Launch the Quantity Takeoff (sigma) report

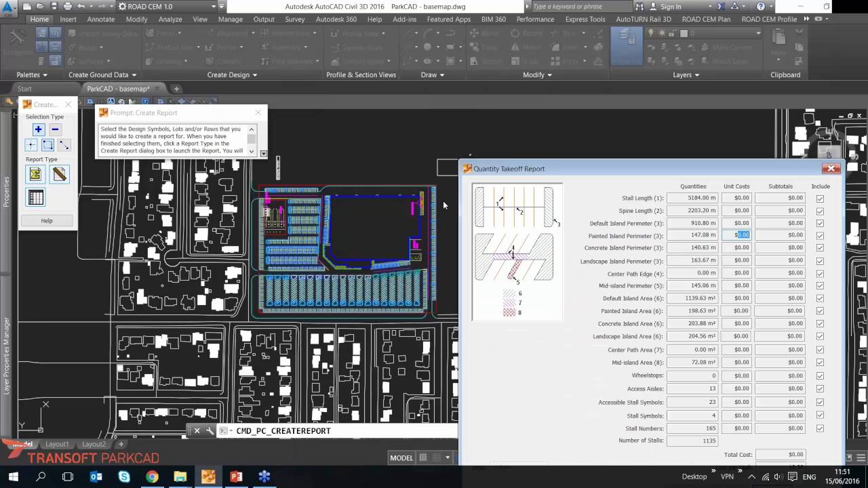click(x=36, y=175)
